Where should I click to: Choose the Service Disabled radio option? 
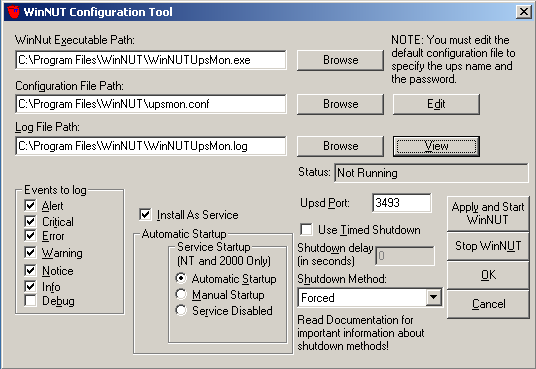pyautogui.click(x=181, y=310)
